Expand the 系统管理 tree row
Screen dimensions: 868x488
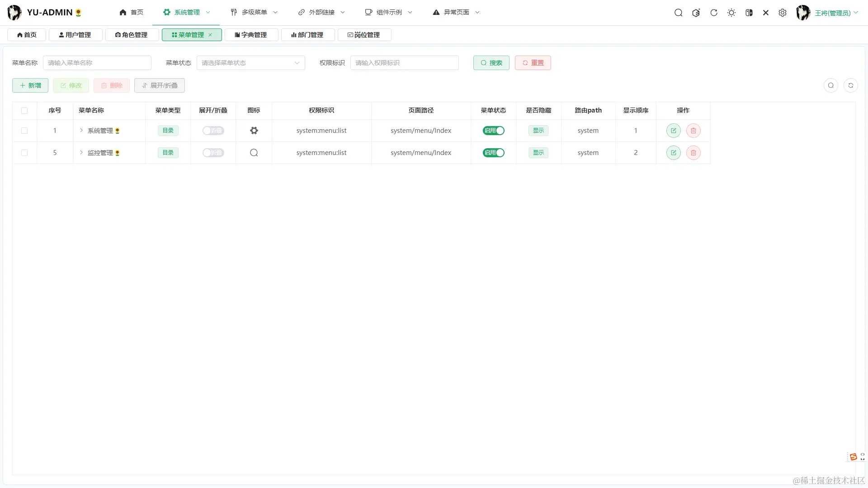click(81, 131)
